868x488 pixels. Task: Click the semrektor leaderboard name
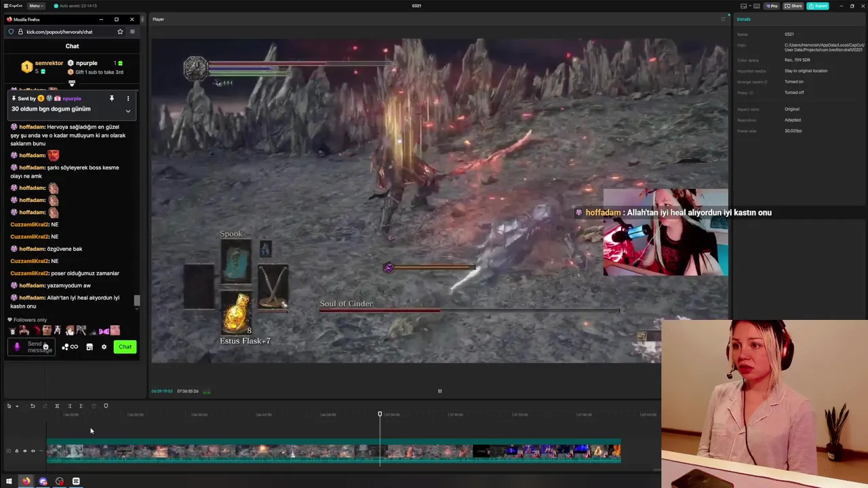click(x=49, y=63)
